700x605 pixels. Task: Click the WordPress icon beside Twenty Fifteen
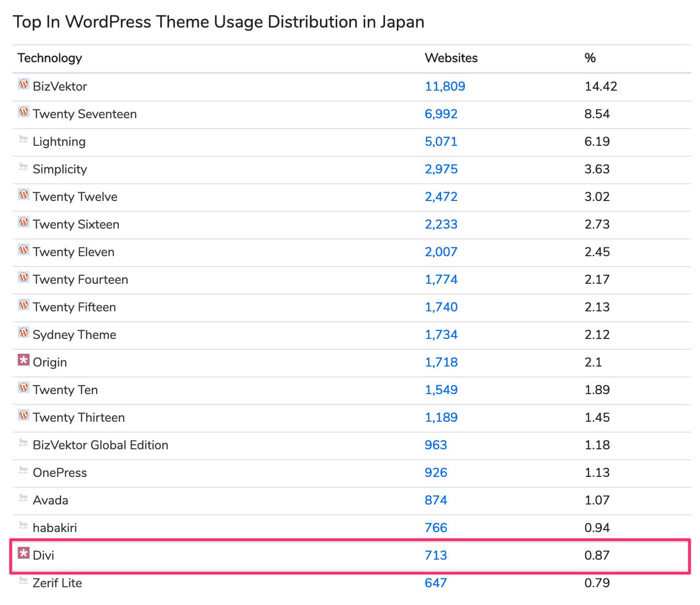tap(24, 305)
